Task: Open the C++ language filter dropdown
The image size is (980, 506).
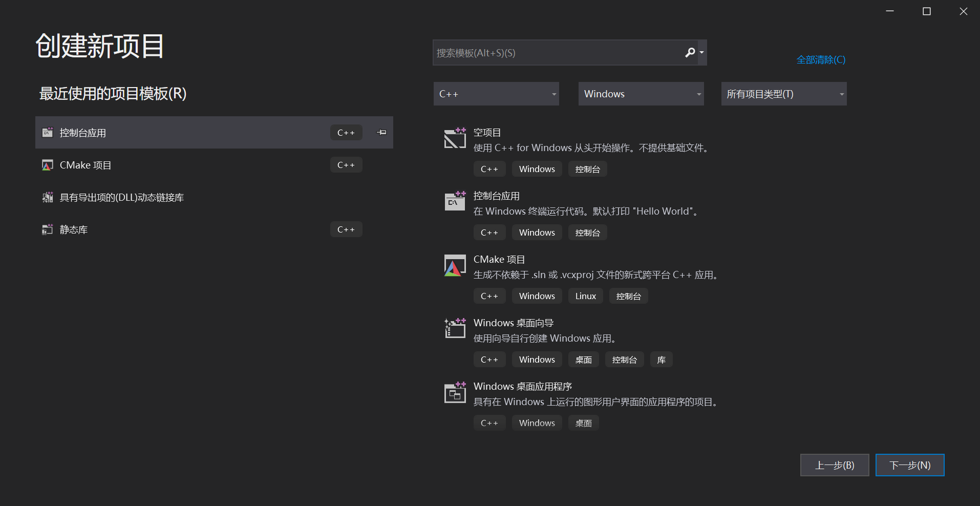Action: pyautogui.click(x=496, y=94)
